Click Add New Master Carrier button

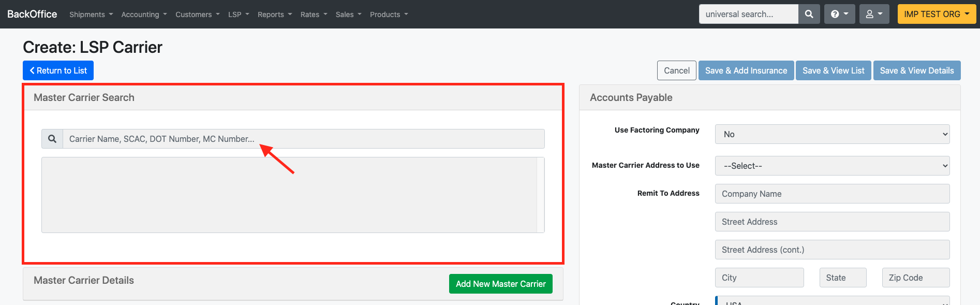(500, 284)
